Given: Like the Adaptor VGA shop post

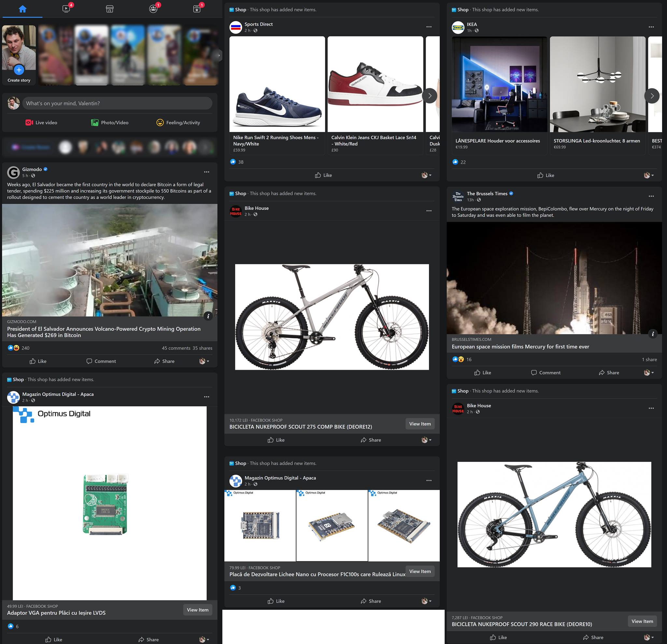Looking at the screenshot, I should click(54, 639).
